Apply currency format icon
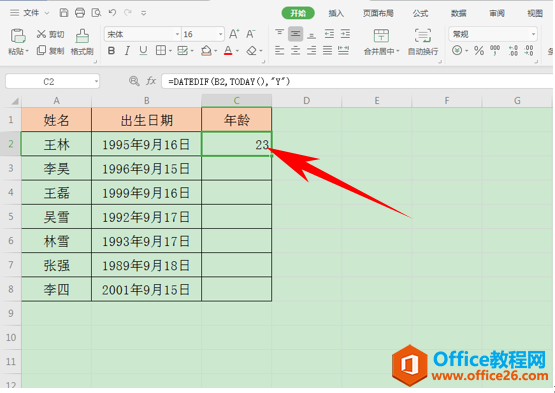The image size is (555, 393). pos(457,51)
